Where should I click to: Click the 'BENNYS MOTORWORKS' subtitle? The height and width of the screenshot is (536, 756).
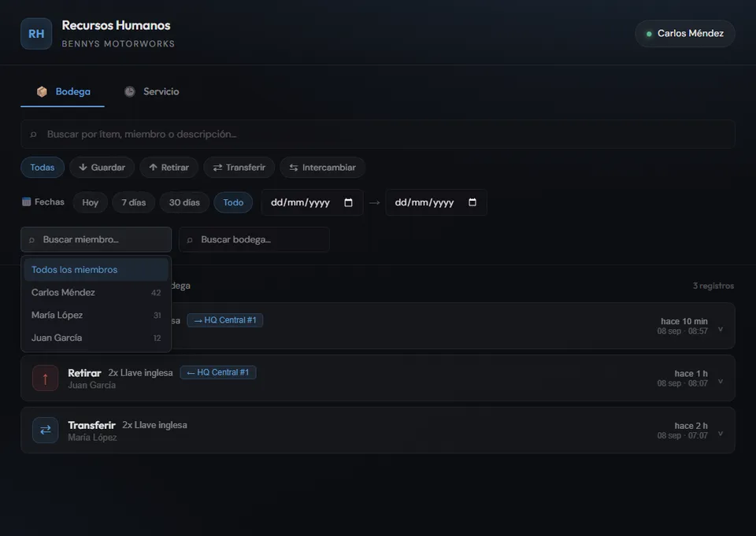click(118, 44)
